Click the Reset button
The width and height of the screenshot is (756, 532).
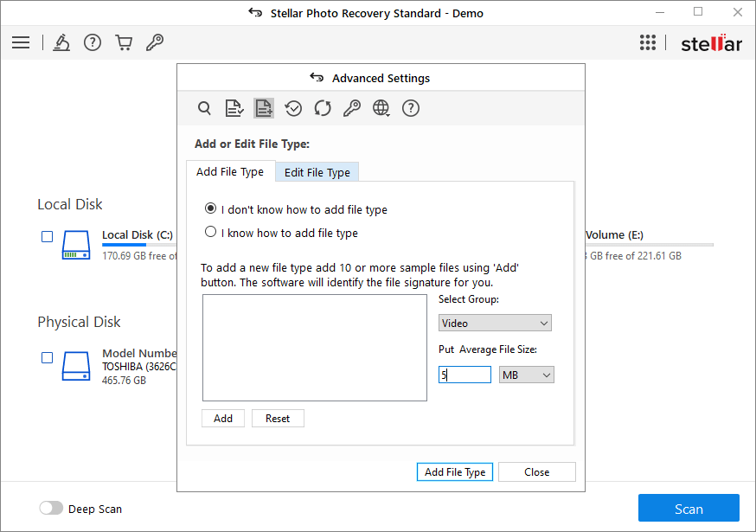click(278, 418)
